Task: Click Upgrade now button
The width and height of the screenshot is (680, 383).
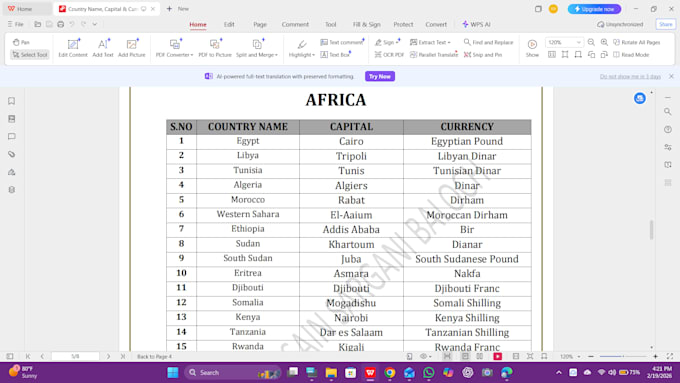Action: 594,9
